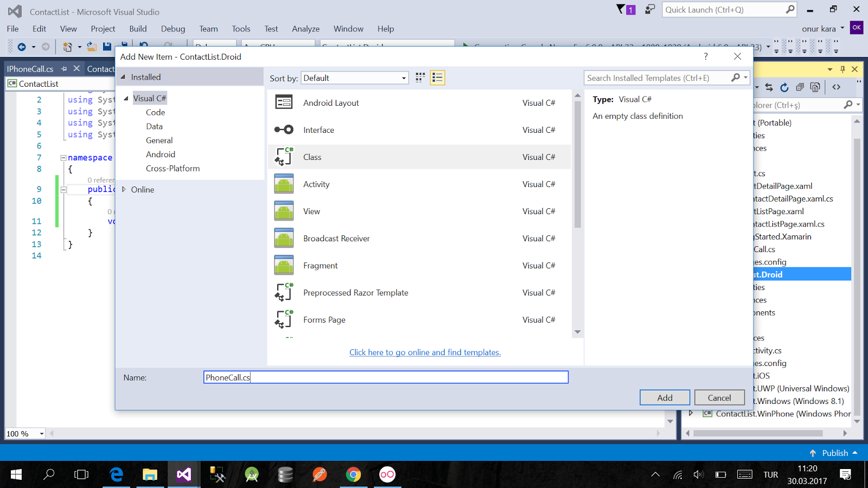The image size is (868, 488).
Task: Collapse All in Solution Explorer
Action: point(799,87)
